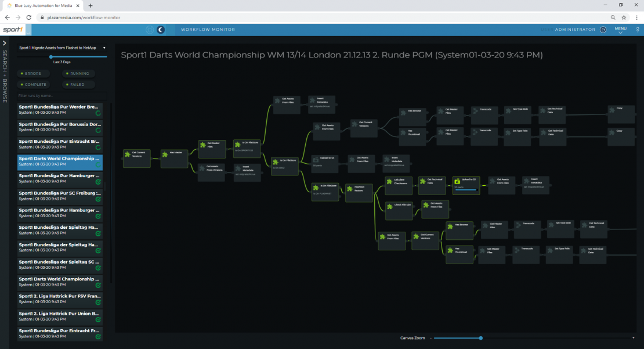Select the active 'Upload to S3' camera icon
This screenshot has width=644, height=349.
click(x=457, y=181)
